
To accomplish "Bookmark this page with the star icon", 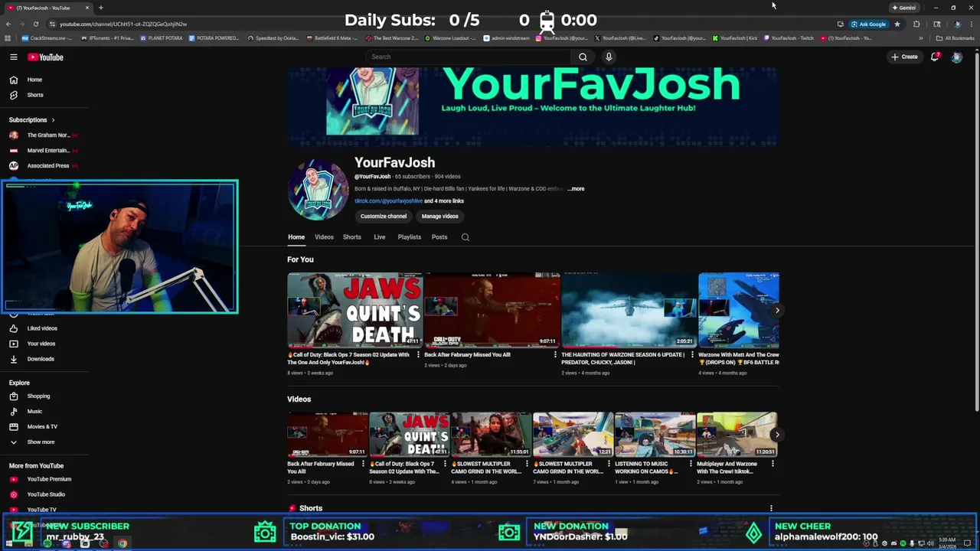I will coord(897,24).
